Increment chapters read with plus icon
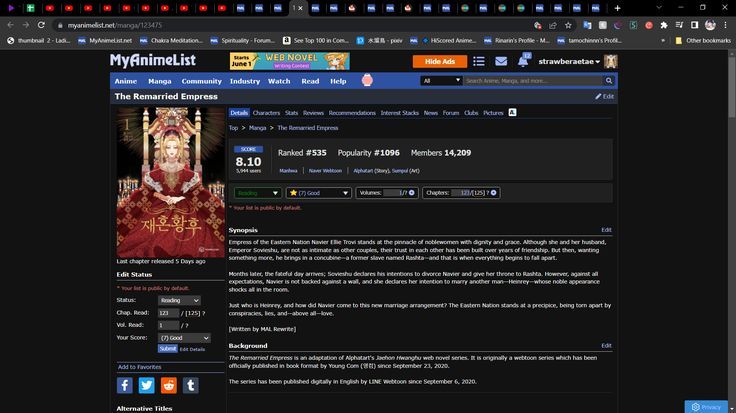The image size is (736, 413). [x=493, y=193]
